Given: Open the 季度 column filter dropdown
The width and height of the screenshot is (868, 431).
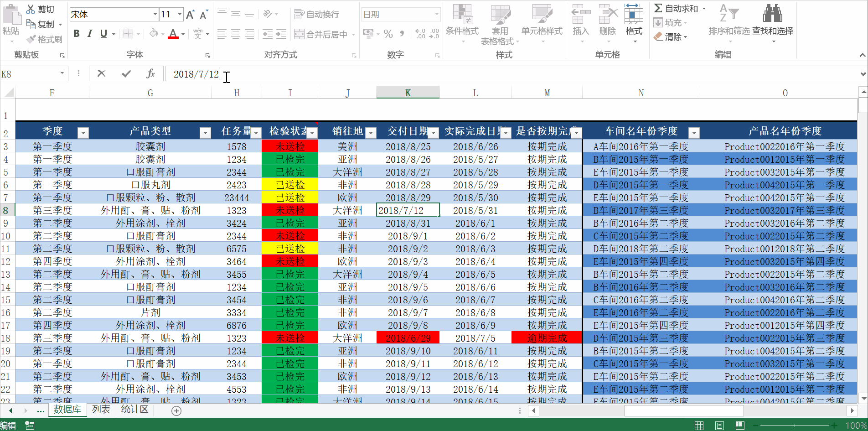Looking at the screenshot, I should click(83, 133).
